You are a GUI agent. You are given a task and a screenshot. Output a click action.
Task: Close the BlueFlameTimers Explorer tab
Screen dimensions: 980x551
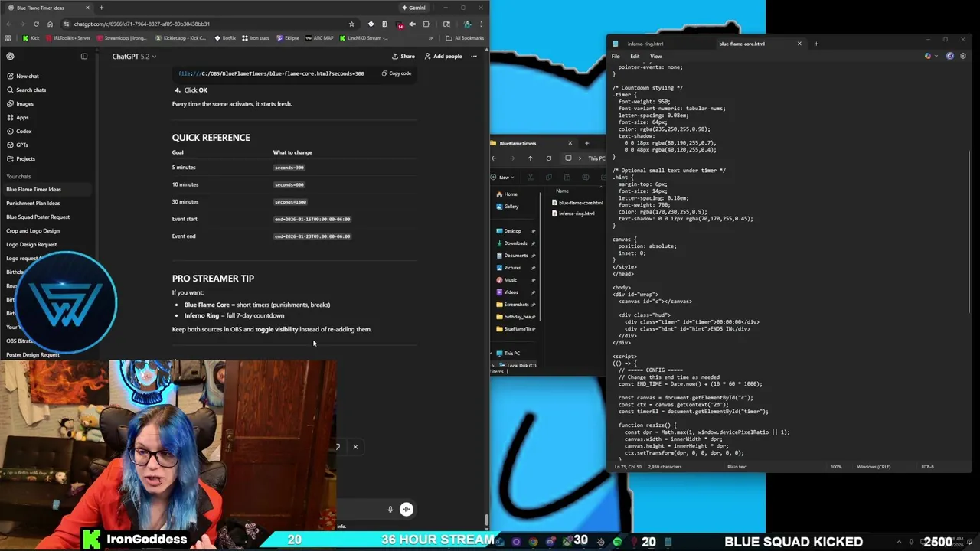coord(570,143)
